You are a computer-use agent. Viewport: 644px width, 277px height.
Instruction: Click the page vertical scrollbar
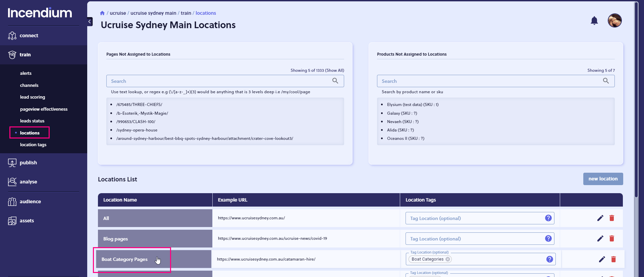click(636, 101)
